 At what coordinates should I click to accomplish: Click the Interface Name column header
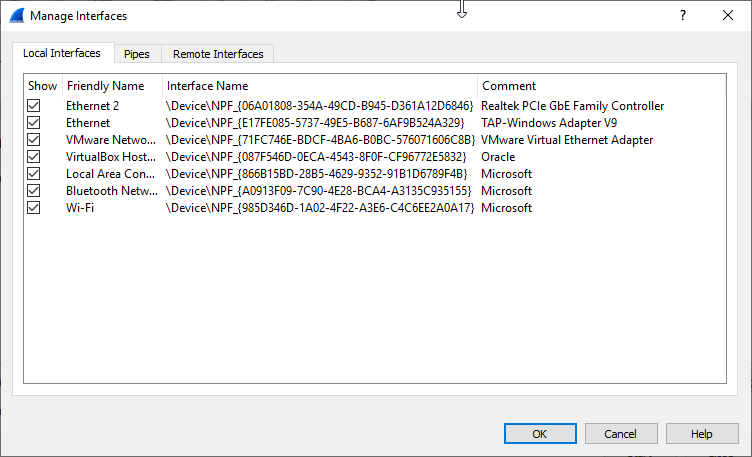click(x=208, y=86)
